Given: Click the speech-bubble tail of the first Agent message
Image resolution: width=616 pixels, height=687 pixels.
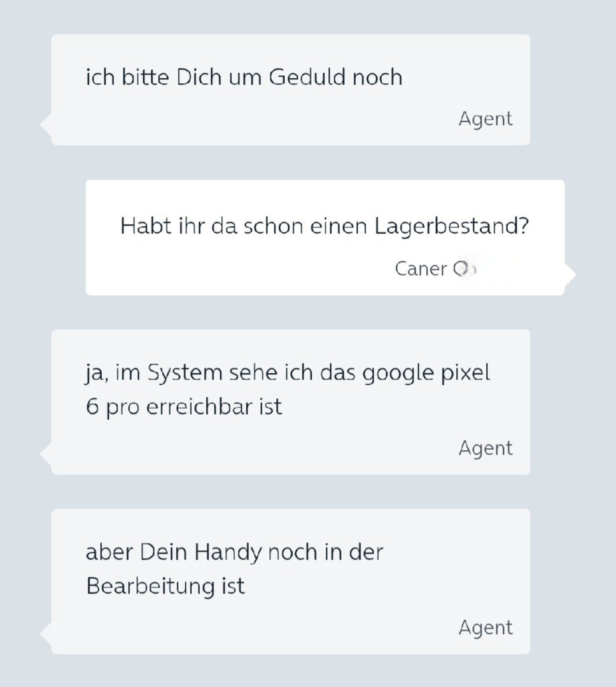Looking at the screenshot, I should [x=46, y=125].
